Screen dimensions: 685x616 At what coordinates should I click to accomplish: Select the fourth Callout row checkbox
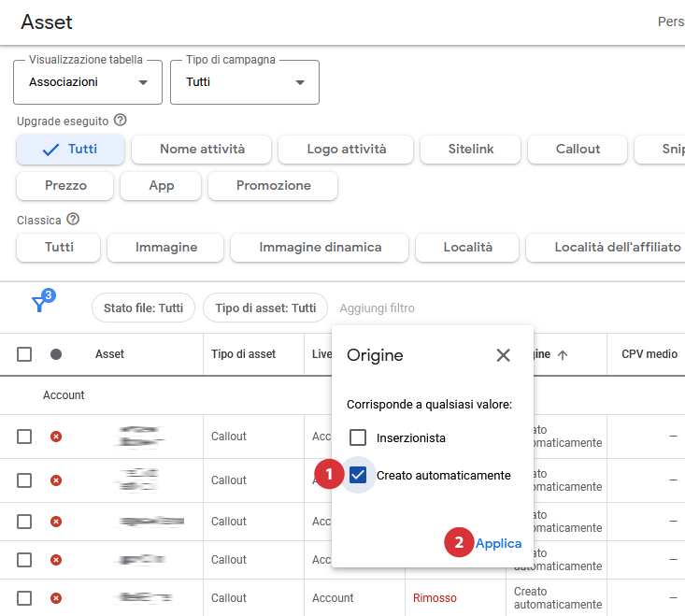(x=24, y=560)
